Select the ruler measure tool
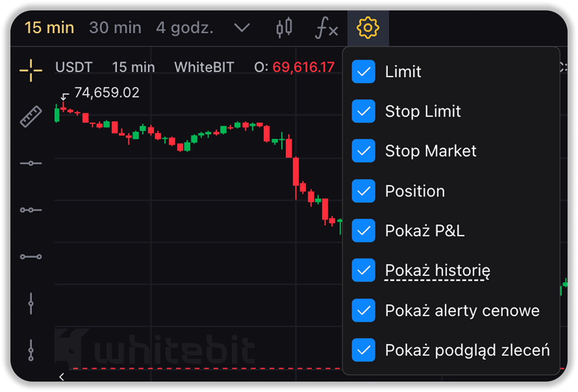 click(x=31, y=117)
